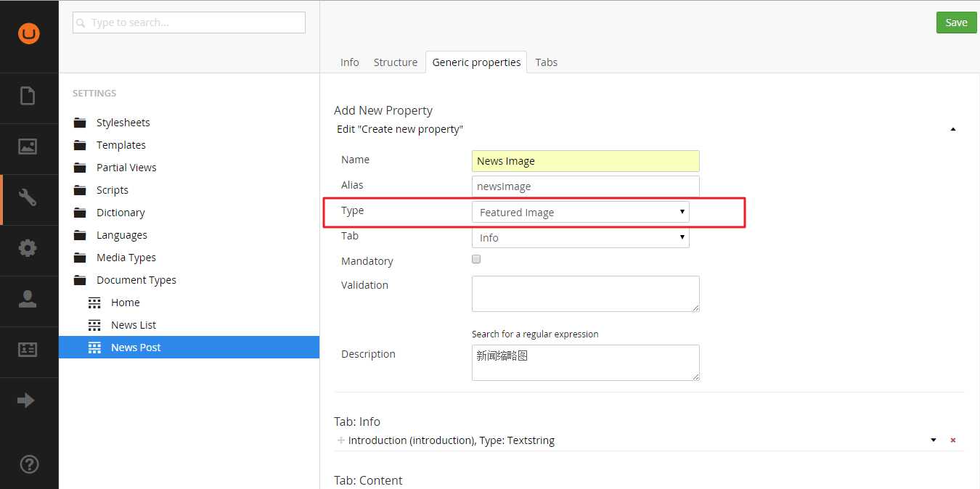
Task: Click the Introduction (introduction) property text
Action: (452, 440)
